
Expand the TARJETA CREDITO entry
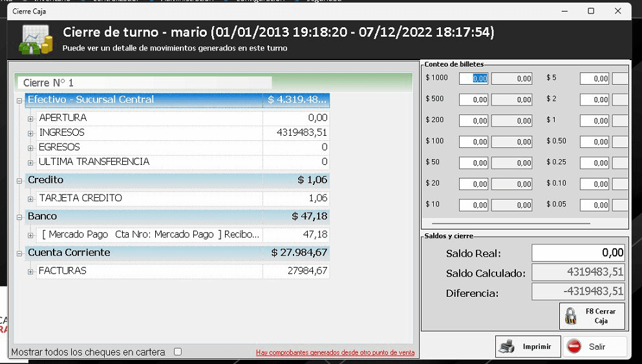(30, 198)
